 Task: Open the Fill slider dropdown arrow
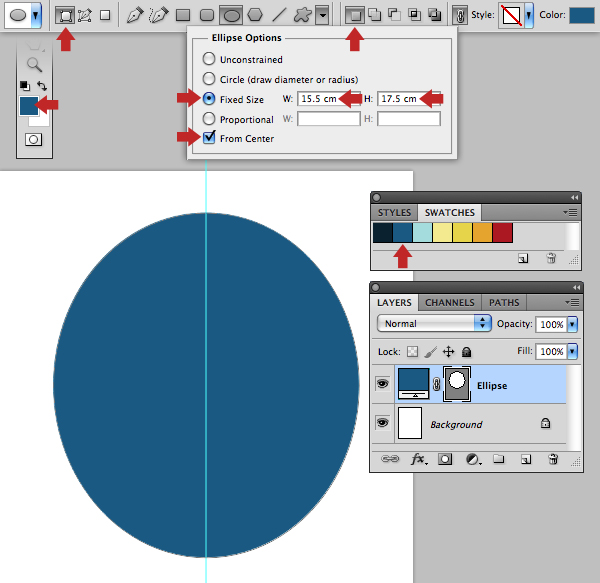[x=572, y=351]
